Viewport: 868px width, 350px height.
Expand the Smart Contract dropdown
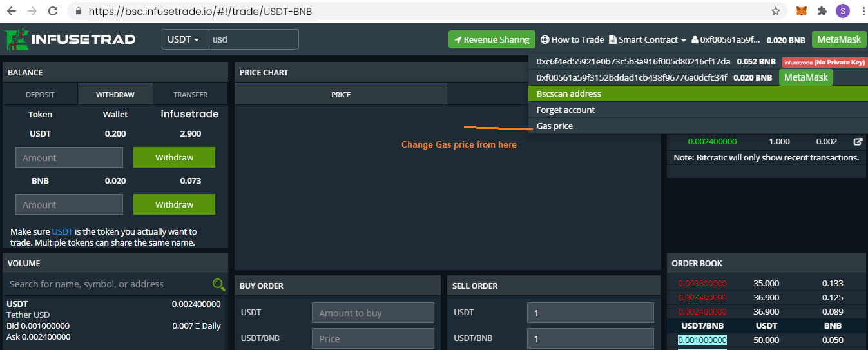648,39
